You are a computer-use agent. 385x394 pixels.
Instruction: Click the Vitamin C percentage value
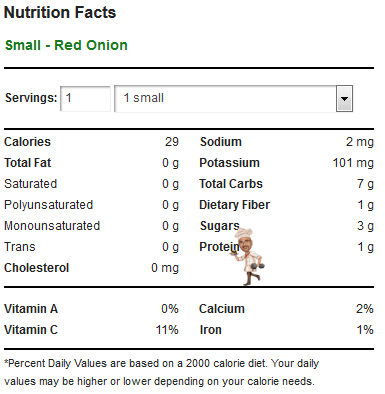(x=167, y=330)
